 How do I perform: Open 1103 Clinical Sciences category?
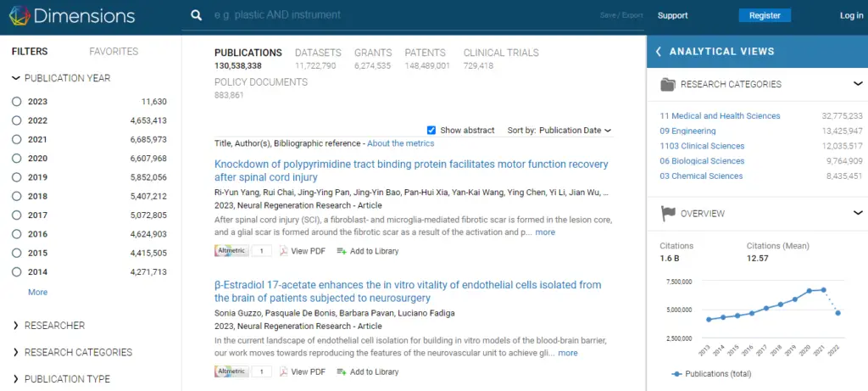[702, 146]
